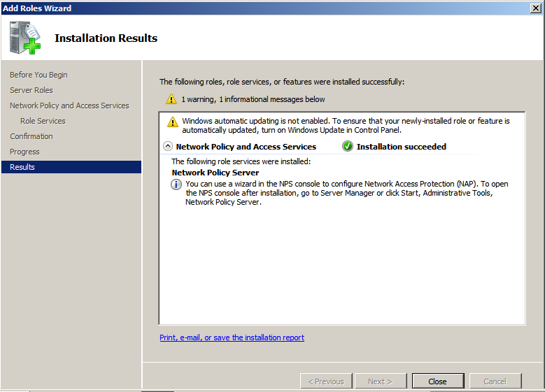Select the Progress step
545x392 pixels.
[x=24, y=152]
